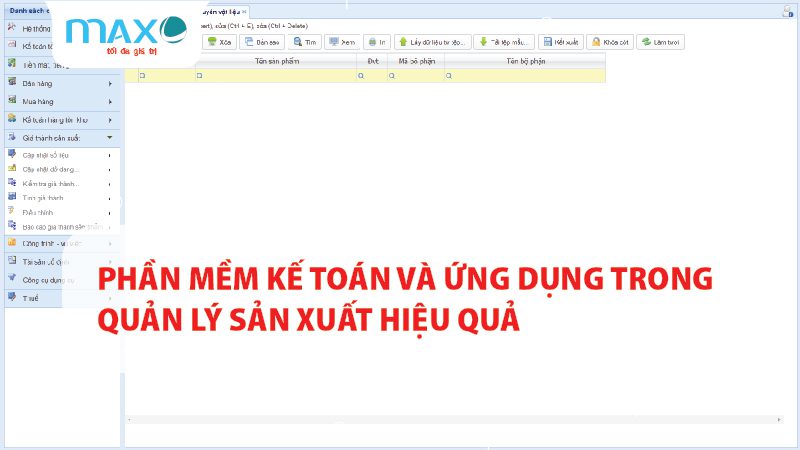Click Lấy dữ liệu từ tệp import button

[x=433, y=42]
